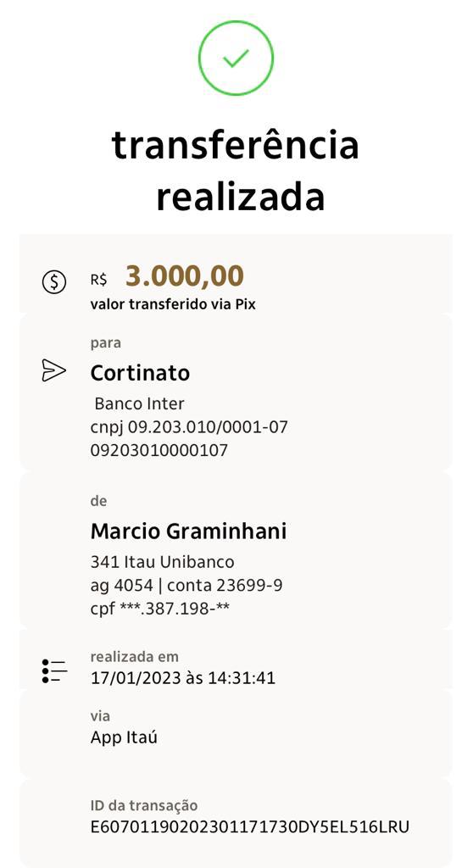This screenshot has height=868, width=473.
Task: Select the 3.000,00 transferred amount
Action: pyautogui.click(x=185, y=276)
